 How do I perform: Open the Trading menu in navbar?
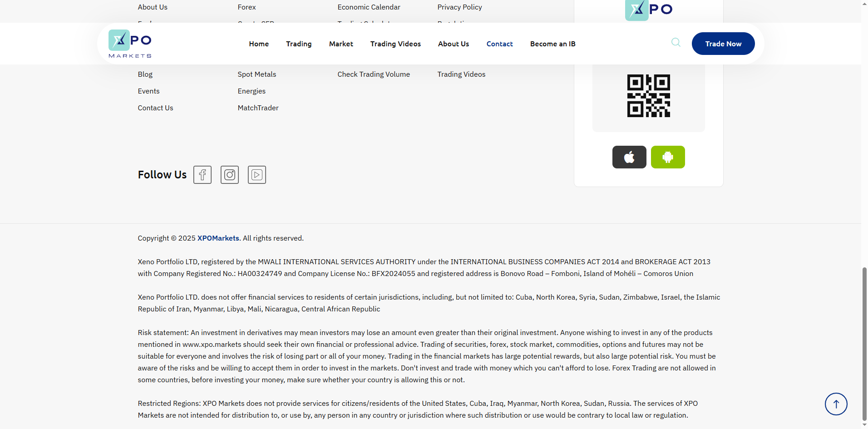299,44
